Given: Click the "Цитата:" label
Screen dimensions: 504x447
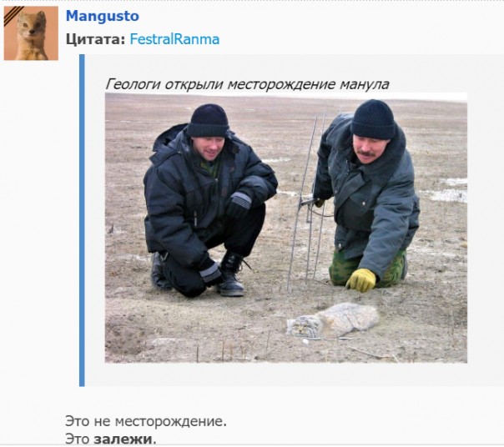Looking at the screenshot, I should [x=95, y=39].
